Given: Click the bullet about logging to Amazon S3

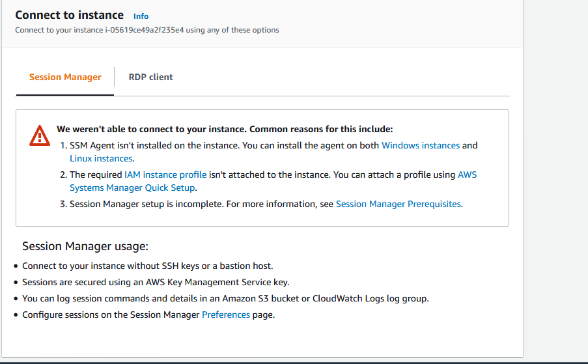Looking at the screenshot, I should click(225, 298).
